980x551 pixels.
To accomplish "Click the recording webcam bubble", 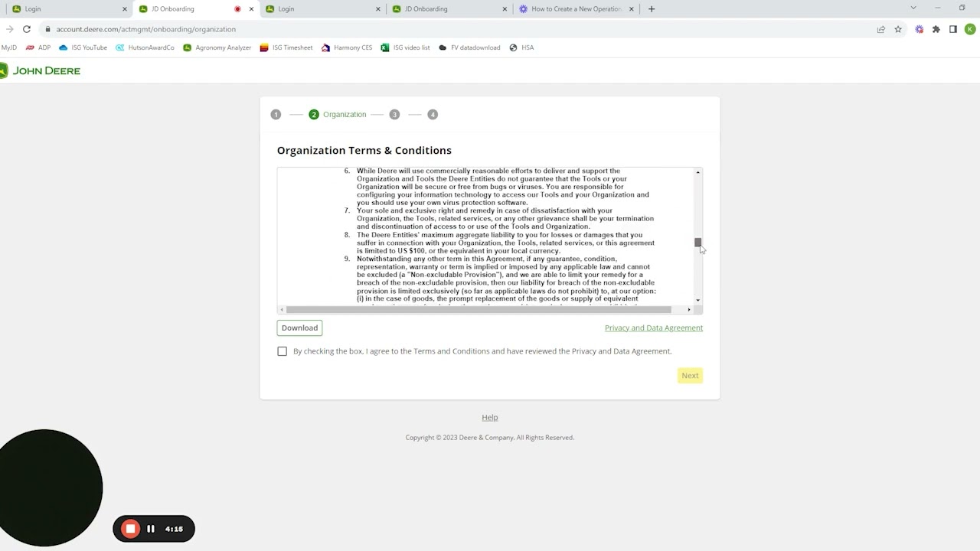I will click(x=51, y=487).
